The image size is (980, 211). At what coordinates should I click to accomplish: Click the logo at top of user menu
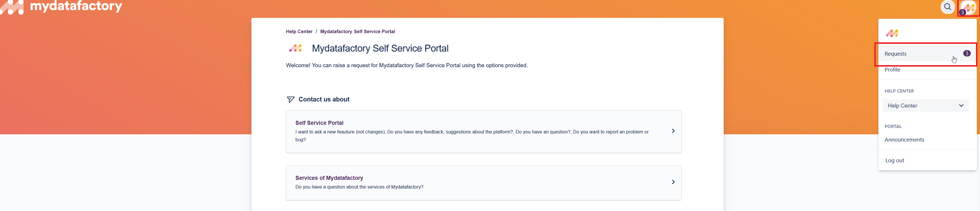pos(892,33)
